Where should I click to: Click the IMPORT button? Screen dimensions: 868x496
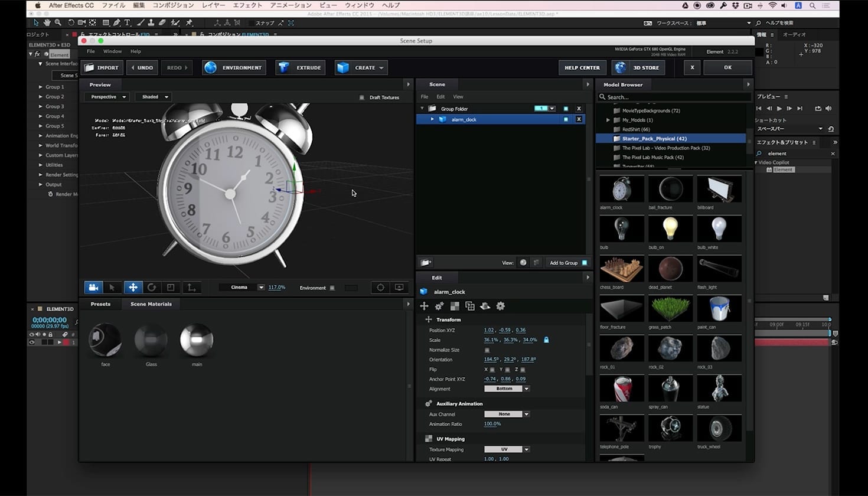click(102, 68)
